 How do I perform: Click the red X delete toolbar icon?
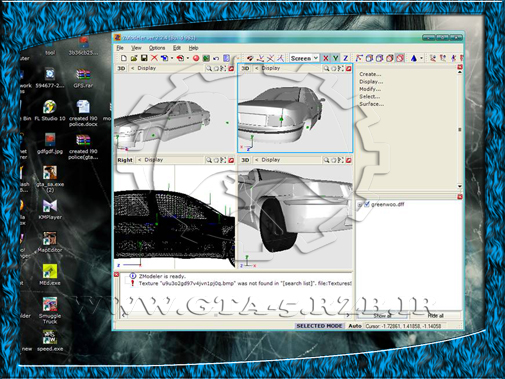154,58
